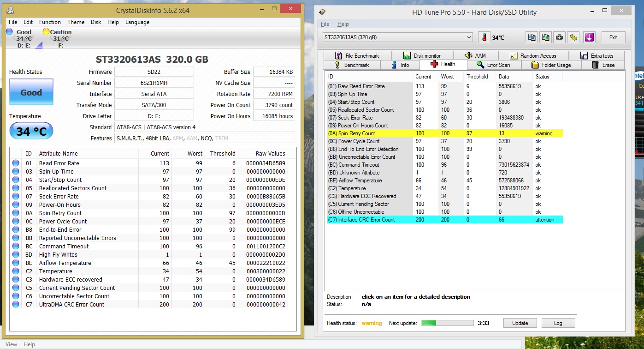Click the copy text to clipboard icon

pyautogui.click(x=532, y=37)
